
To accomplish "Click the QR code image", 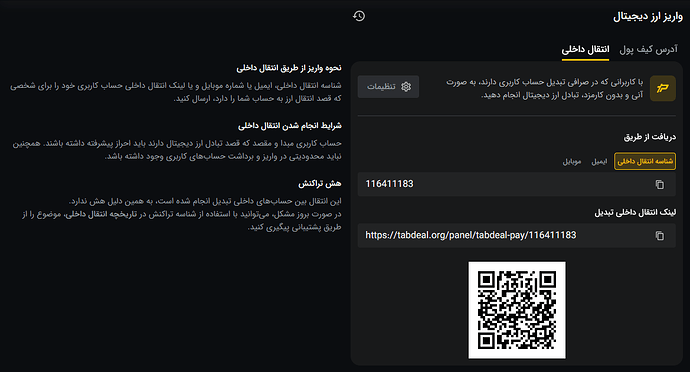I will 517,310.
